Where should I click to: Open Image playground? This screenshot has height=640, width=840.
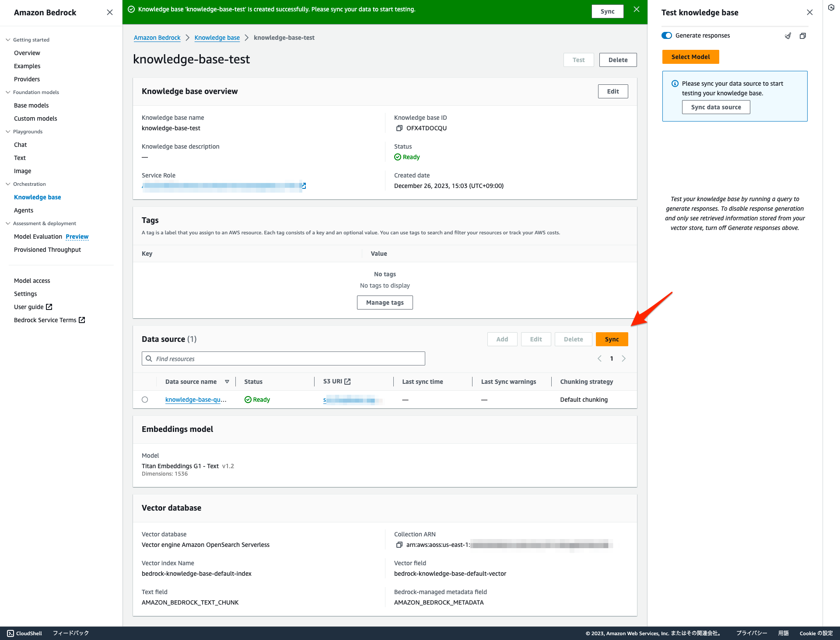click(23, 171)
